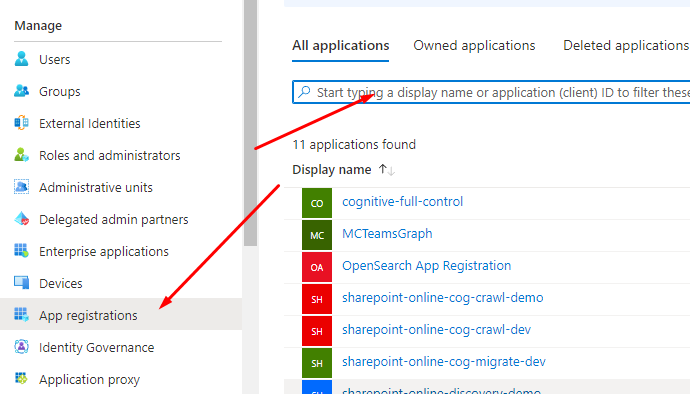
Task: Open Administrative units
Action: tap(96, 188)
